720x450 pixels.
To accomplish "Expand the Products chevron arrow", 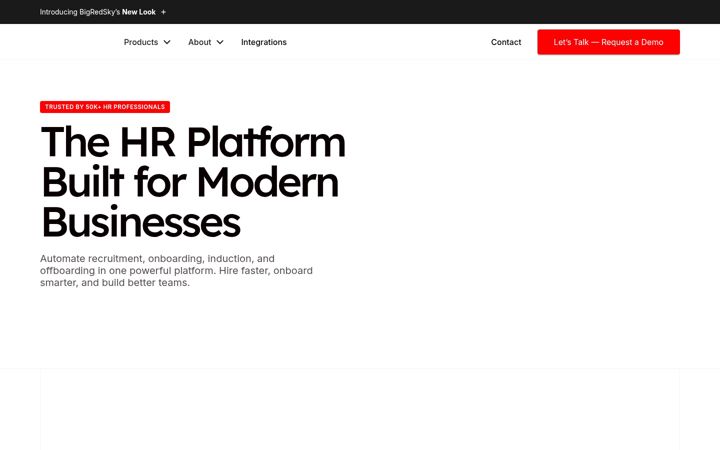I will [167, 42].
